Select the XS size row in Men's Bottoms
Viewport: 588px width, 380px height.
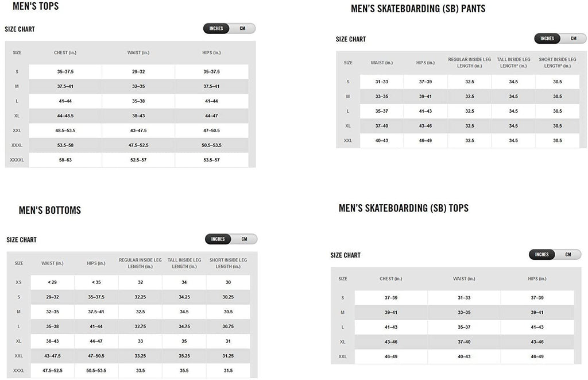tap(18, 282)
